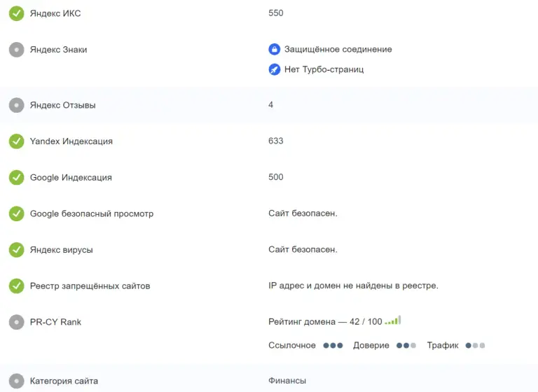Image resolution: width=538 pixels, height=392 pixels.
Task: Click the IP адрес и домен не найдены text
Action: coord(353,286)
